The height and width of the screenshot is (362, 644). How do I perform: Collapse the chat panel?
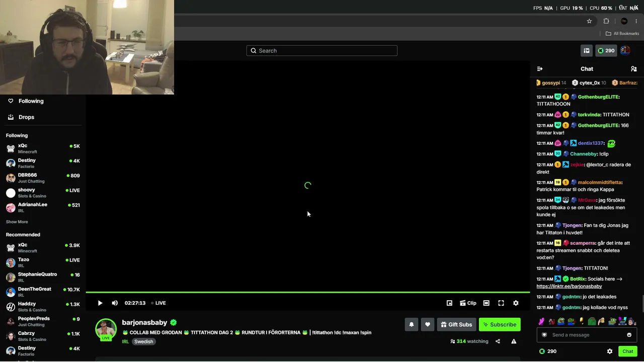click(540, 69)
